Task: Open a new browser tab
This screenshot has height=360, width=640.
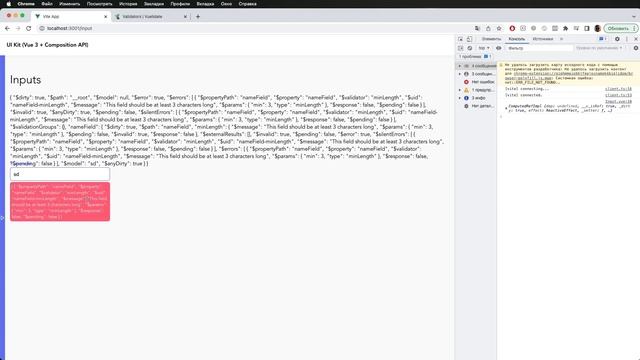Action: (x=198, y=17)
